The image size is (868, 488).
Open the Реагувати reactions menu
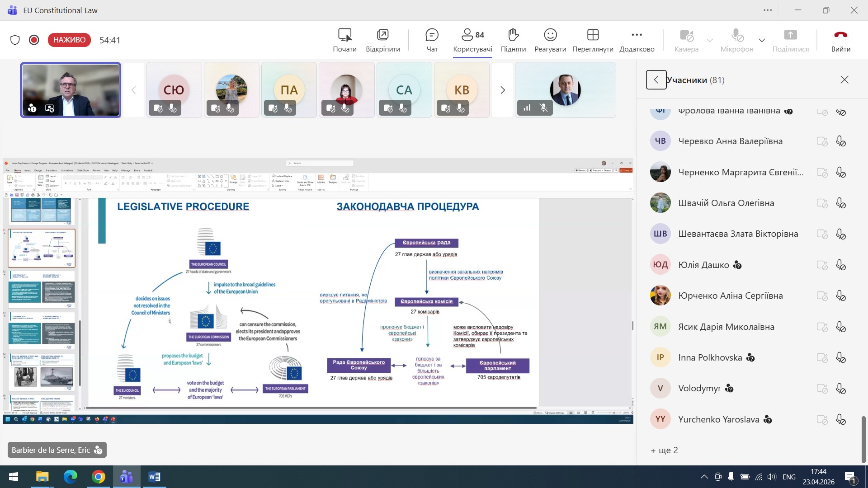pos(550,40)
